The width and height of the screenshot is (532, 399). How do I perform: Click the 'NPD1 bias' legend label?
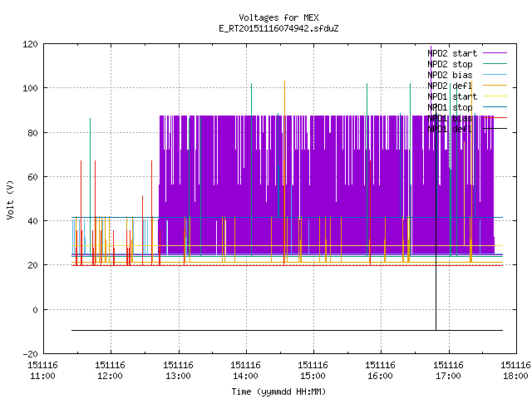(450, 118)
